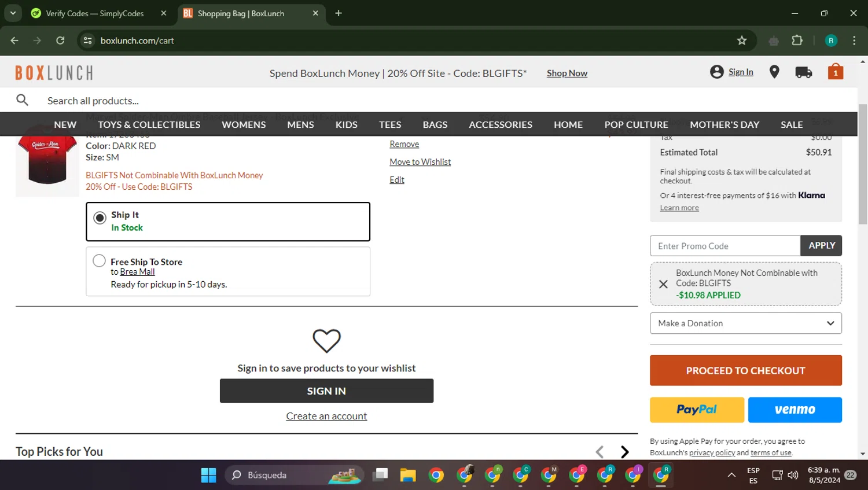Pay with PayPal button
This screenshot has height=490, width=868.
point(697,410)
